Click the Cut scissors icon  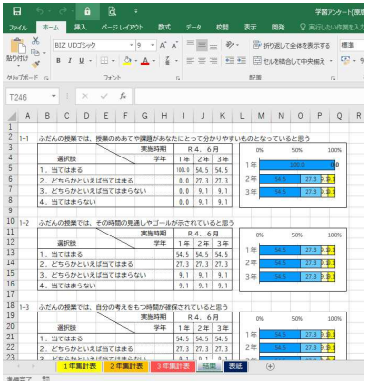point(36,41)
